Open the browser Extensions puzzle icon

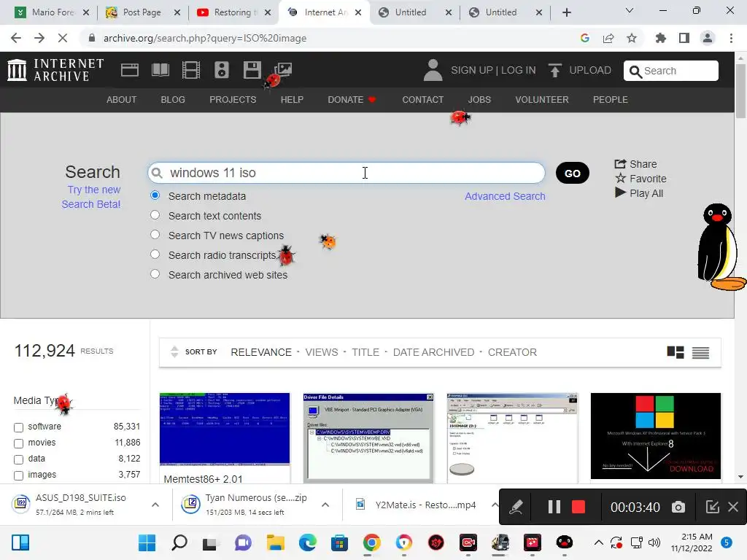pos(660,38)
